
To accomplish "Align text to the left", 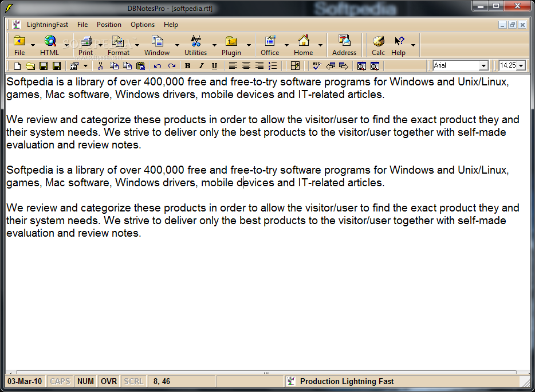I will (233, 66).
